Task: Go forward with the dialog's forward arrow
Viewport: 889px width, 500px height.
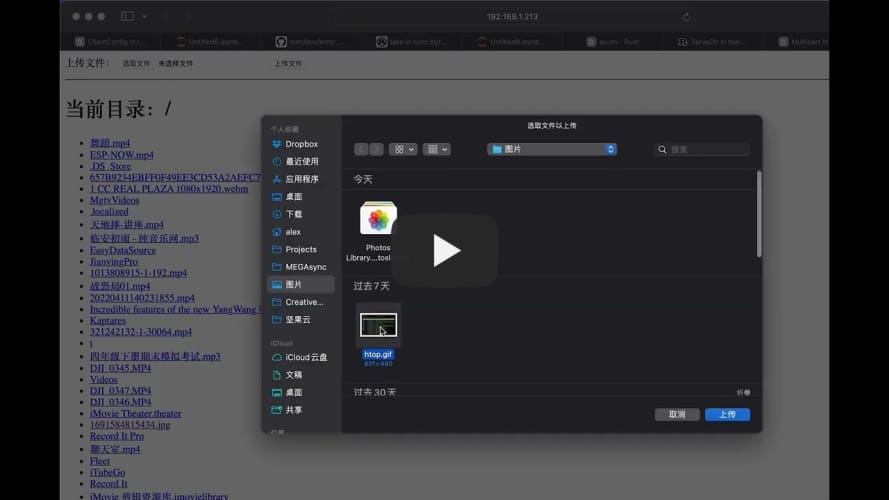Action: pyautogui.click(x=376, y=149)
